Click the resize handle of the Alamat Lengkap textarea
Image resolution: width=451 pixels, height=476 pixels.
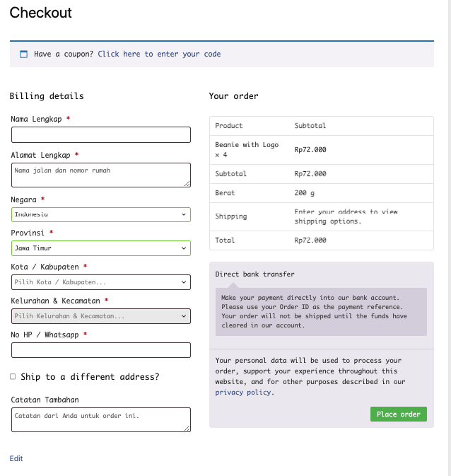(187, 184)
